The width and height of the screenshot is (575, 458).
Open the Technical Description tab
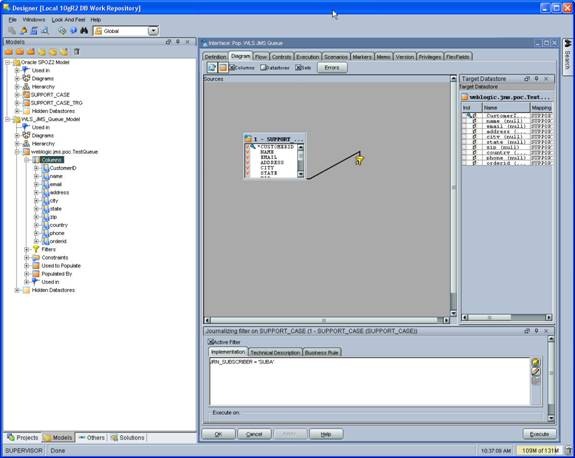click(275, 352)
